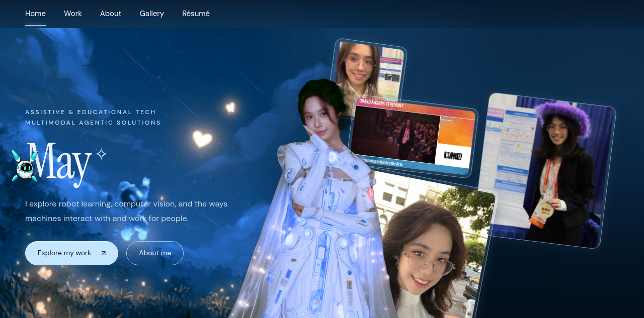Open the Résumé nav link
This screenshot has height=318, width=644.
click(196, 14)
